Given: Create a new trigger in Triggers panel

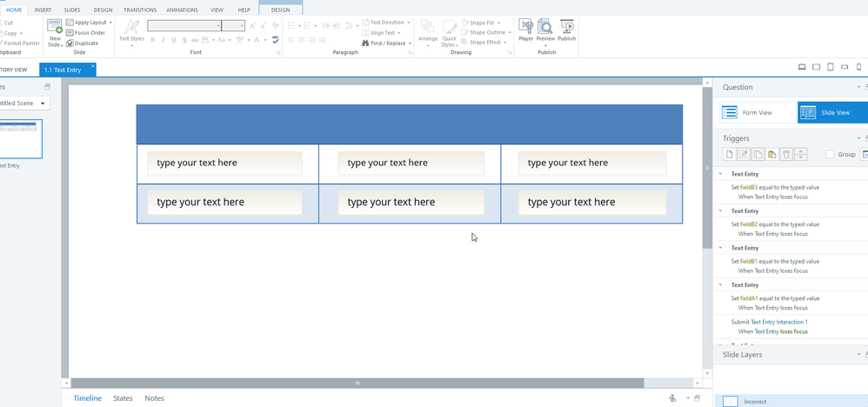Looking at the screenshot, I should tap(730, 154).
